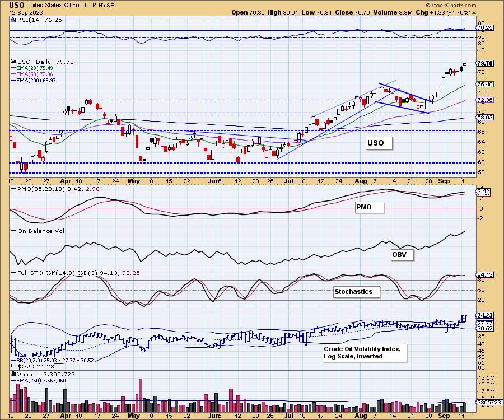Screen dimensions: 504x420
Task: Click the PMO annotation box
Action: (x=370, y=207)
